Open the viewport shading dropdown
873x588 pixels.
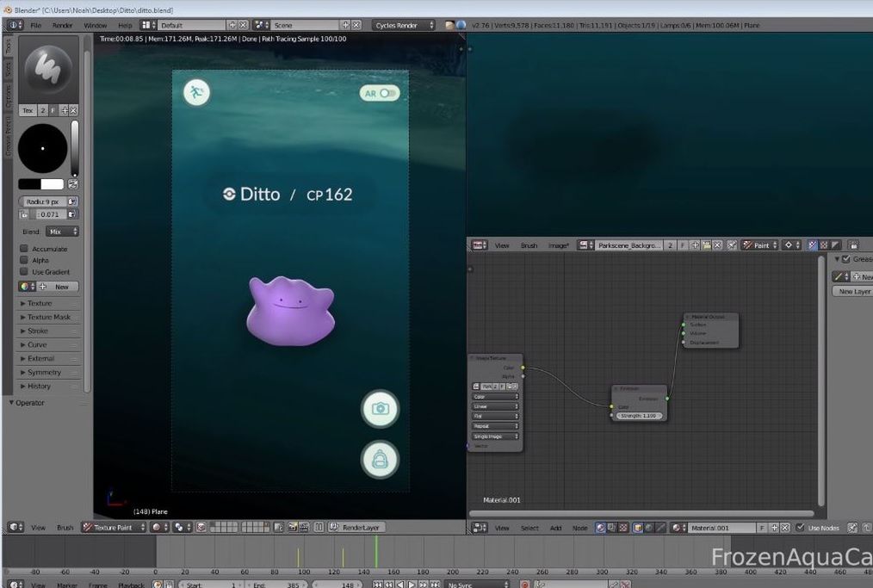[158, 528]
